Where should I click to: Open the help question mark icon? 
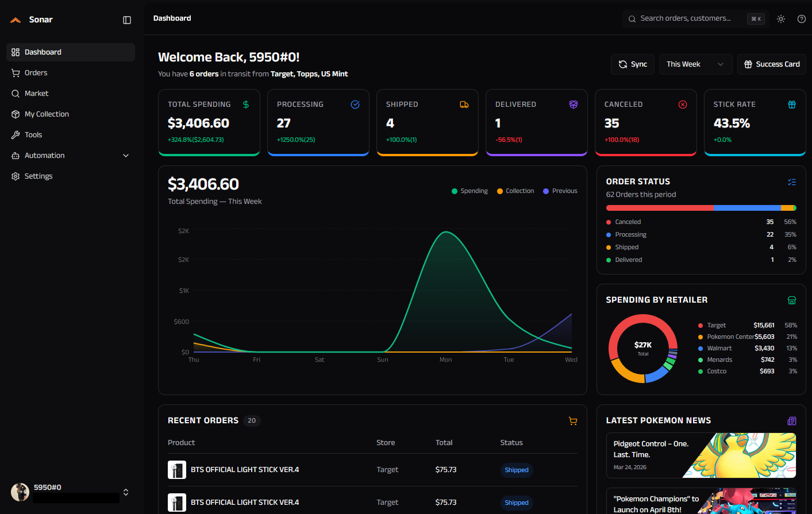802,19
